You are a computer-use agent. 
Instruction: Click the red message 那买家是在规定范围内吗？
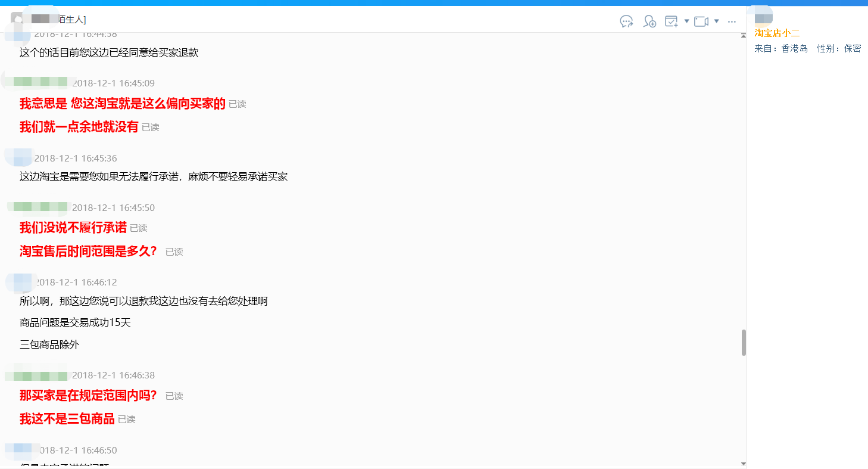[x=89, y=396]
